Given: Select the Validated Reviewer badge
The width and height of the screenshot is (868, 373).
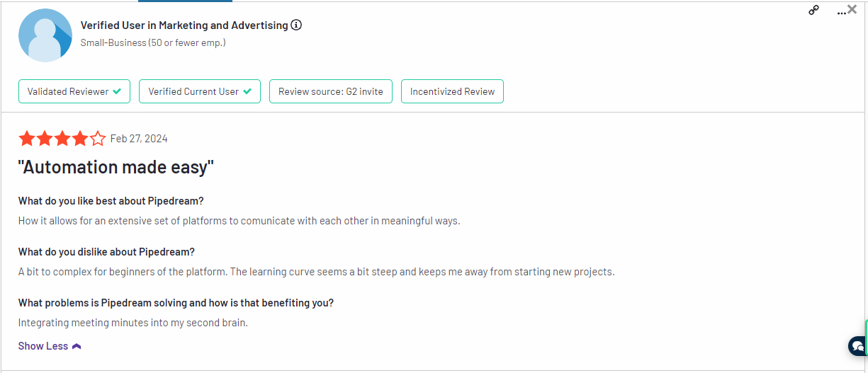Looking at the screenshot, I should pyautogui.click(x=74, y=91).
